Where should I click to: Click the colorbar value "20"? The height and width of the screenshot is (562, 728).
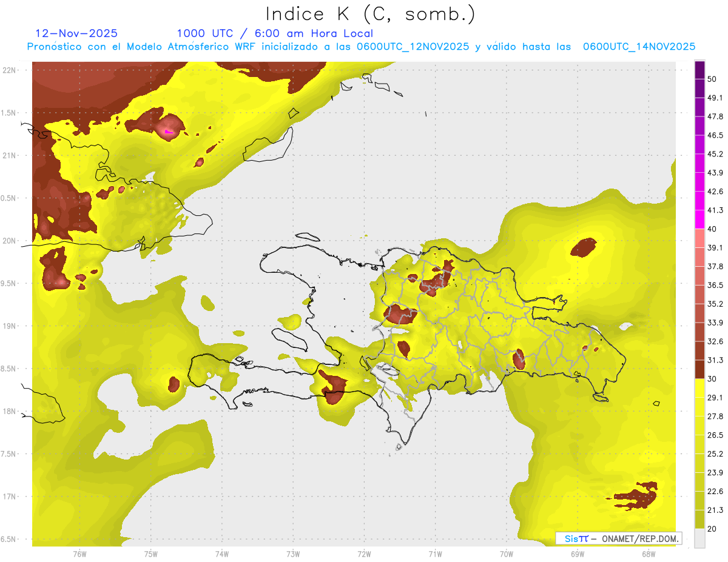click(x=712, y=529)
